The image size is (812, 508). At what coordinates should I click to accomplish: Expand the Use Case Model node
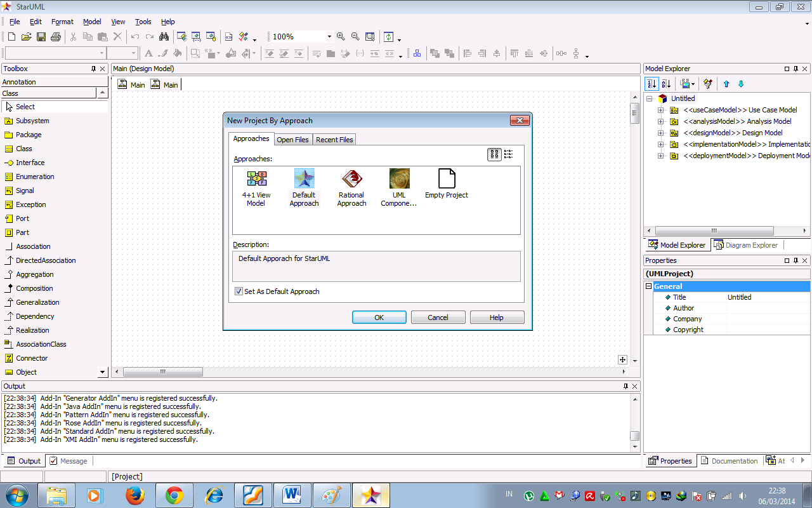click(660, 110)
